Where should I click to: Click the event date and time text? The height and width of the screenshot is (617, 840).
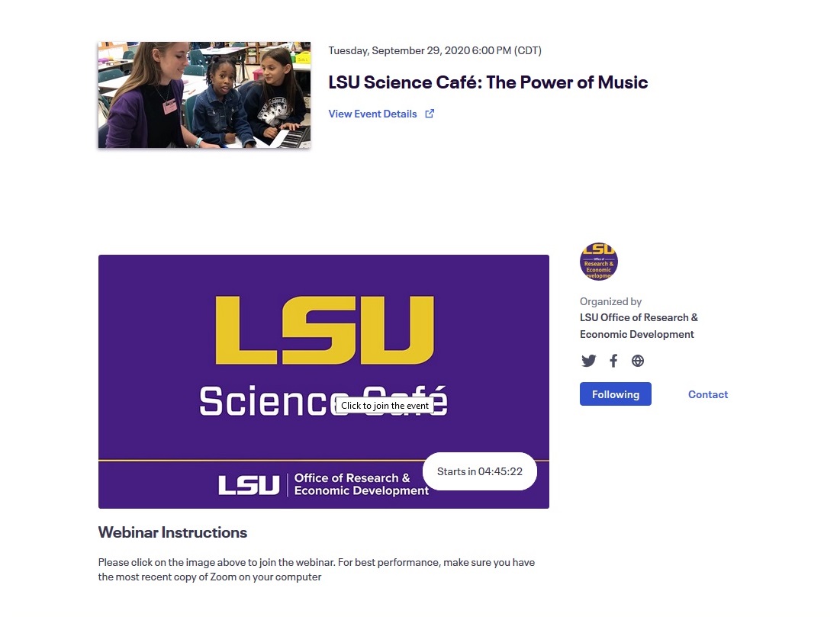tap(435, 50)
